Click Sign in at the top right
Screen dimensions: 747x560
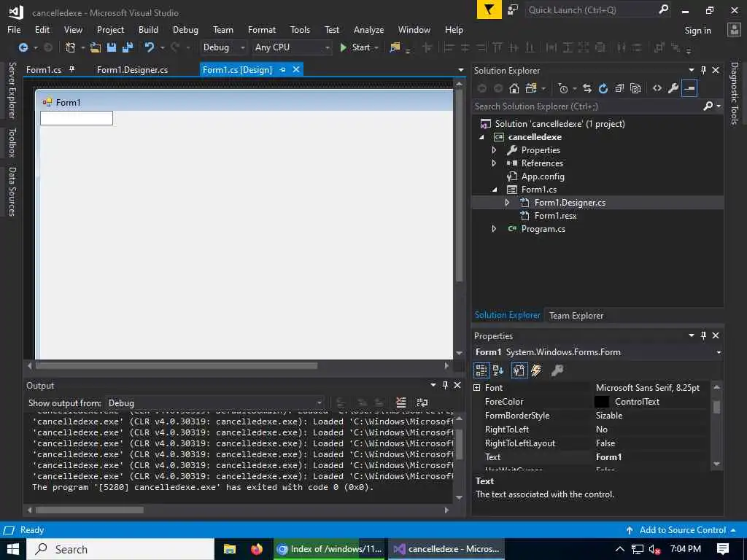697,30
